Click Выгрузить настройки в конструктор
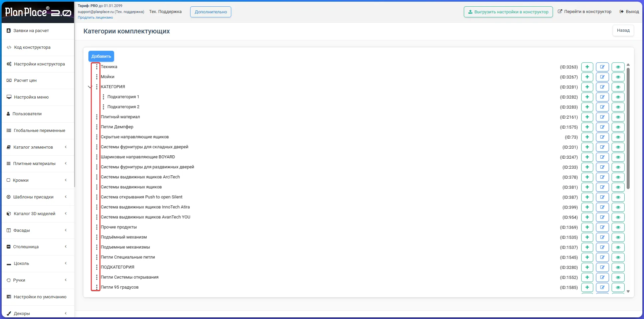644x319 pixels. [508, 12]
